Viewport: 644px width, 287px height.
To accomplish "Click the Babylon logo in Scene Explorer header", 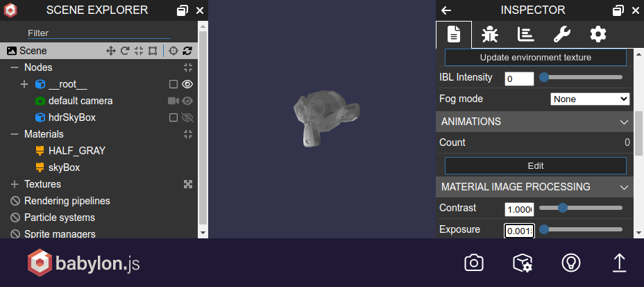I will tap(10, 10).
